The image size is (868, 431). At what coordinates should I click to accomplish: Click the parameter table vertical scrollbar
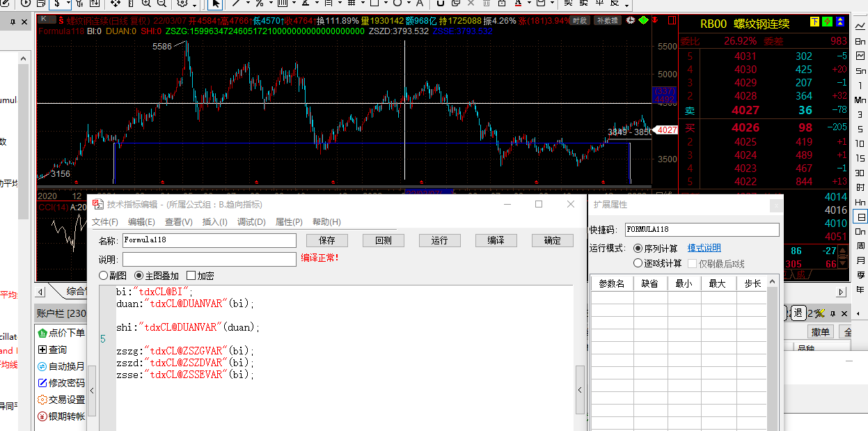pyautogui.click(x=772, y=353)
